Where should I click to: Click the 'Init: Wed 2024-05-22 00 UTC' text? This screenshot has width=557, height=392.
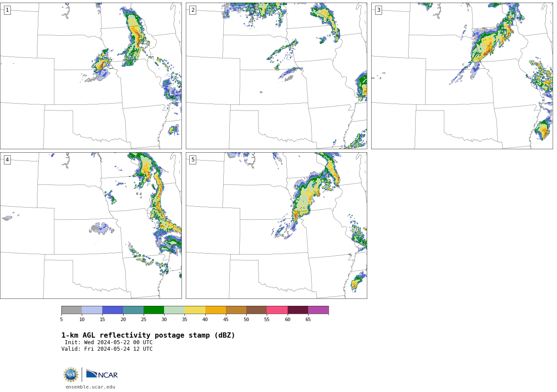tap(109, 342)
